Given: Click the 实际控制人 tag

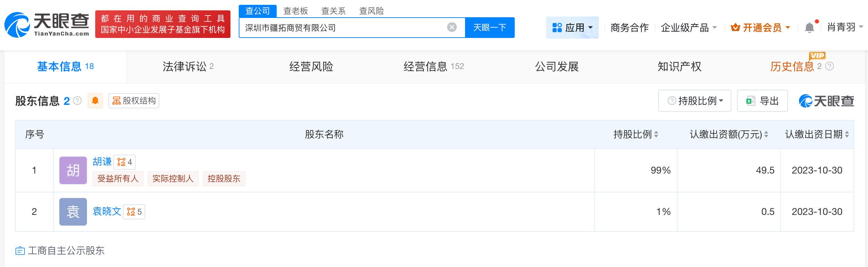Looking at the screenshot, I should [173, 179].
